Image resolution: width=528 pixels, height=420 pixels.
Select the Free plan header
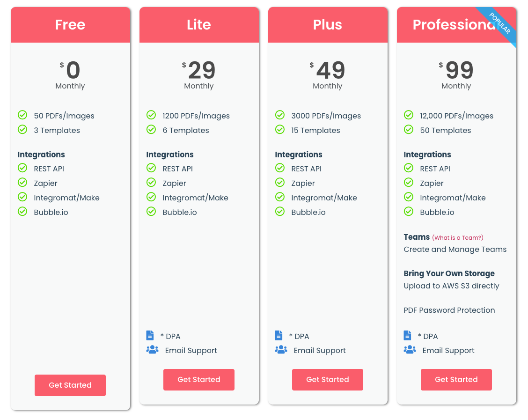(70, 24)
